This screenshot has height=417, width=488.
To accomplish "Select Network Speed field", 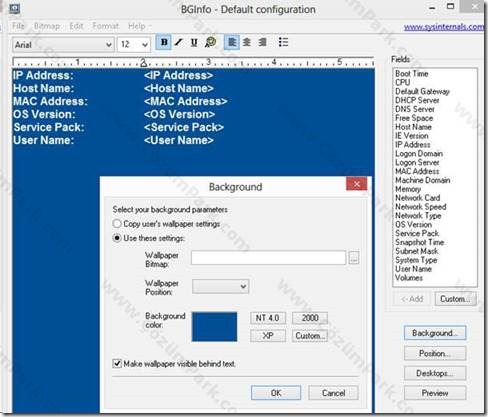I will pos(421,207).
